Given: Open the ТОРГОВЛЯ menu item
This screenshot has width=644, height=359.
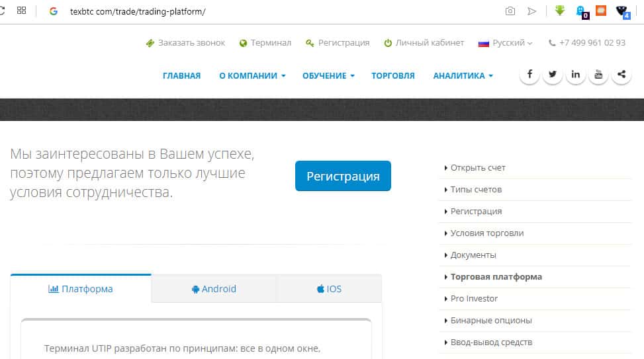Looking at the screenshot, I should pos(393,76).
